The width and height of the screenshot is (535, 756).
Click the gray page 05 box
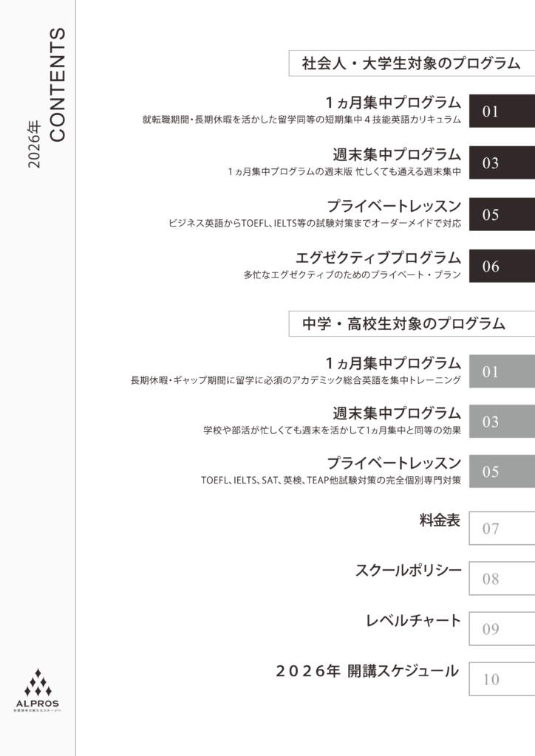pyautogui.click(x=501, y=472)
